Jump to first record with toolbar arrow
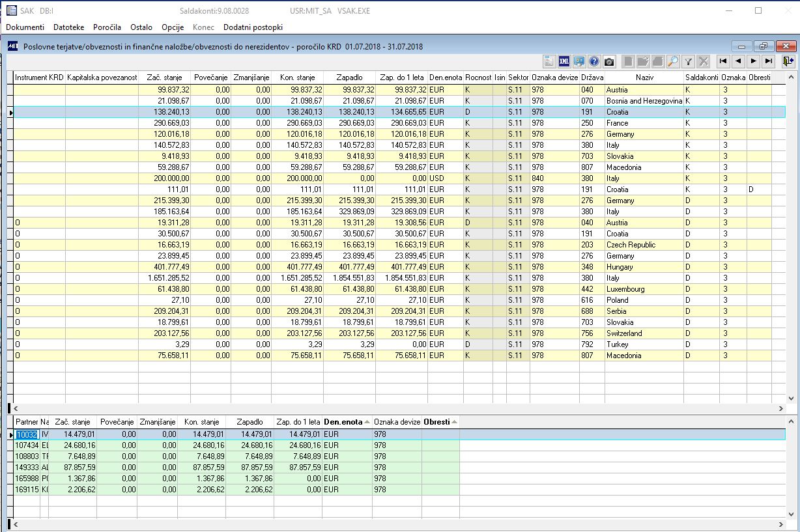Viewport: 800px width, 532px height. coord(722,61)
